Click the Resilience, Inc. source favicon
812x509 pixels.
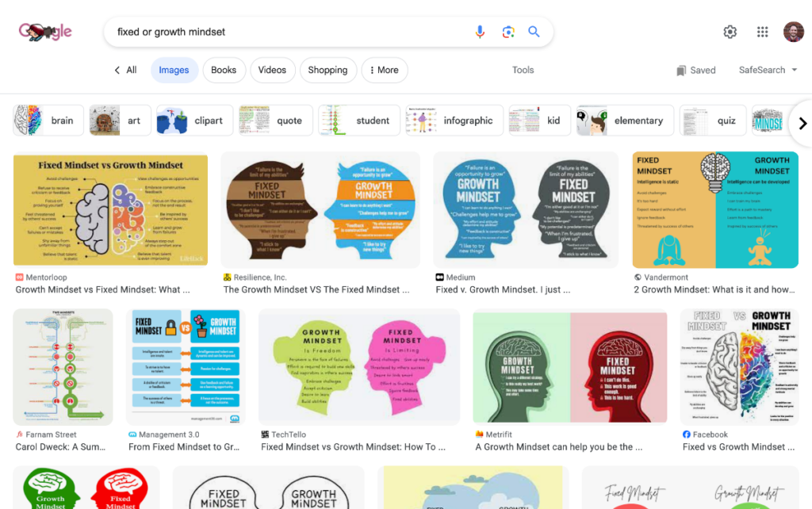pos(227,277)
